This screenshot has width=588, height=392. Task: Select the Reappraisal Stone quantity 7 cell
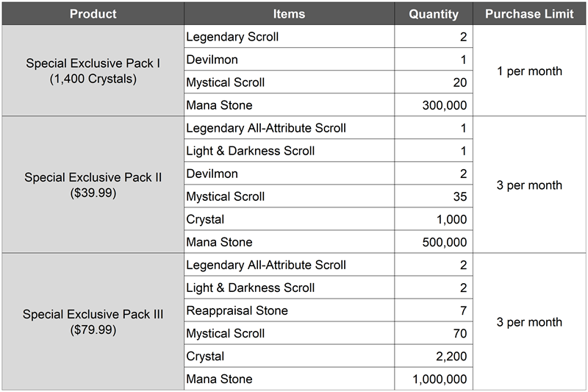click(x=434, y=310)
